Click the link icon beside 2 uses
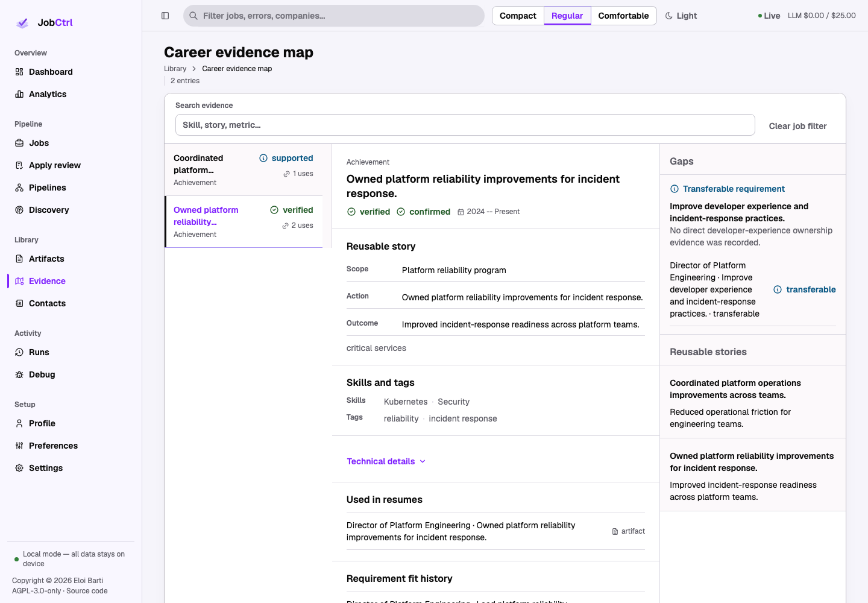This screenshot has width=868, height=603. click(x=286, y=226)
